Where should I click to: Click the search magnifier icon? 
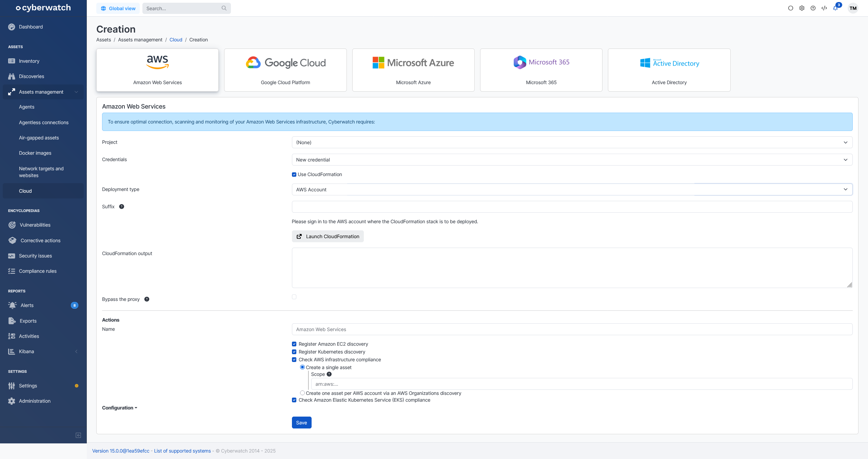[x=224, y=8]
